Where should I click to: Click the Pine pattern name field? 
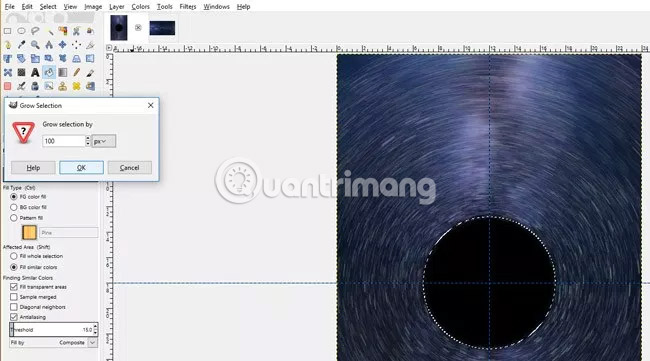69,233
